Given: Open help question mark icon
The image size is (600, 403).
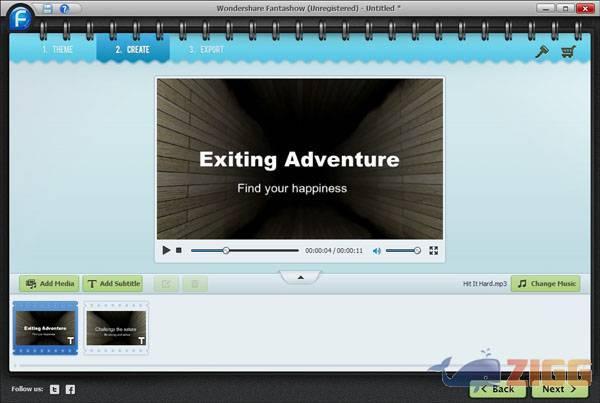Looking at the screenshot, I should pyautogui.click(x=64, y=9).
